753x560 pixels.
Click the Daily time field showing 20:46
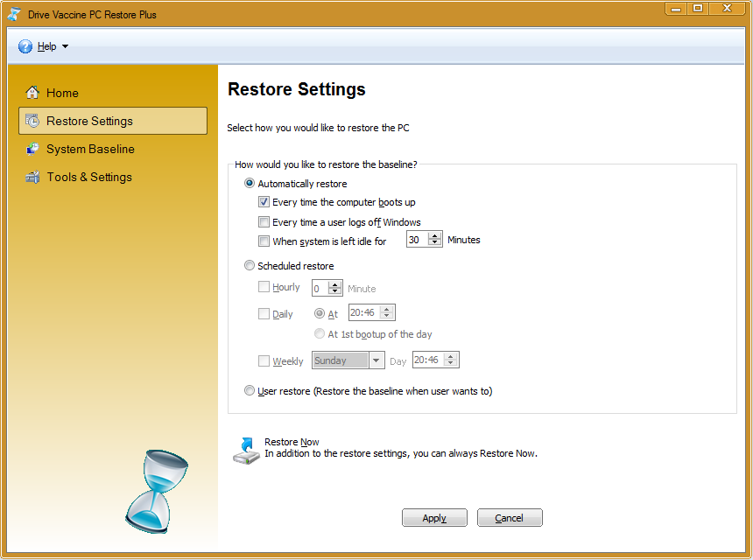pos(364,312)
